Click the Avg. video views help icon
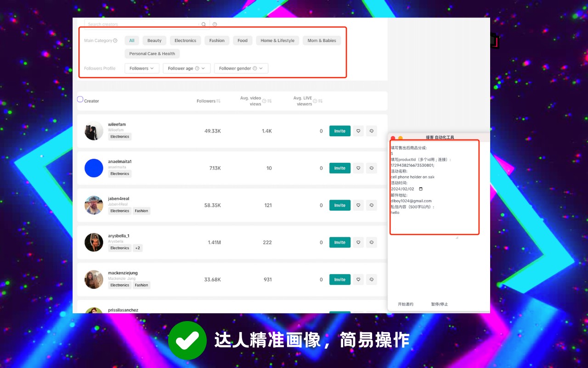Viewport: 588px width, 368px height. [x=264, y=101]
